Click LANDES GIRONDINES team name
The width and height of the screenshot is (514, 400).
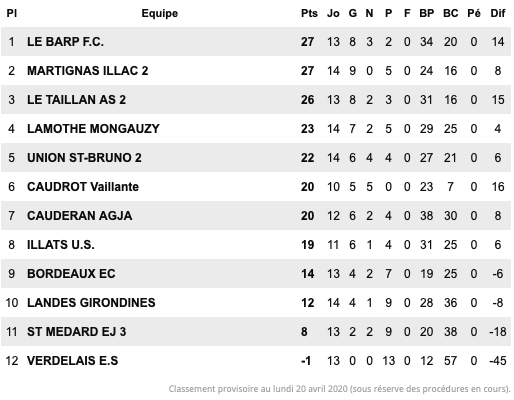click(x=91, y=303)
